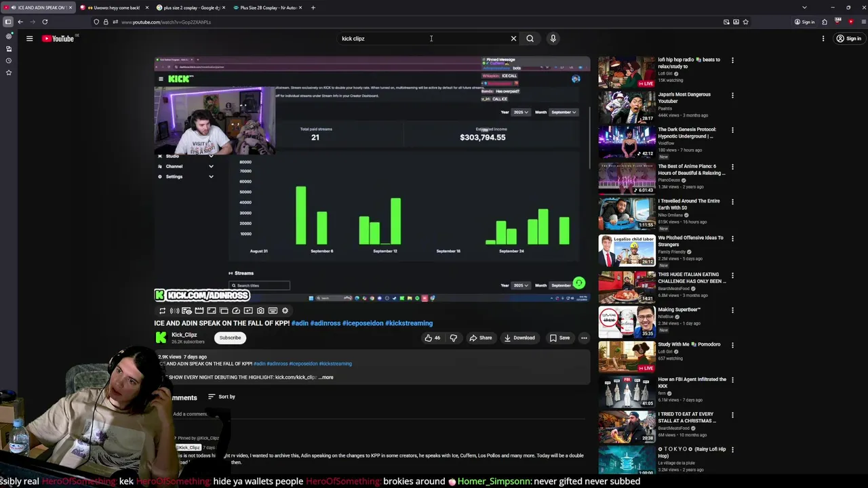
Task: Click the site lock icon in address bar
Action: 105,22
